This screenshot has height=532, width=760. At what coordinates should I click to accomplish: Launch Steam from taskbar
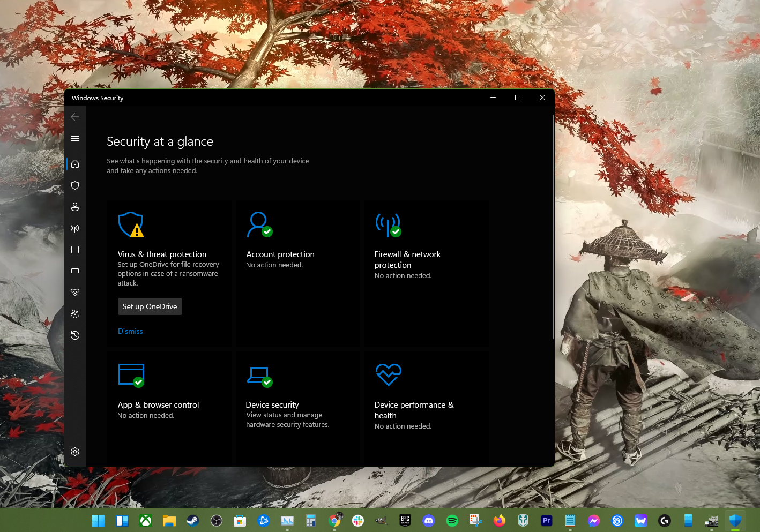(x=193, y=520)
